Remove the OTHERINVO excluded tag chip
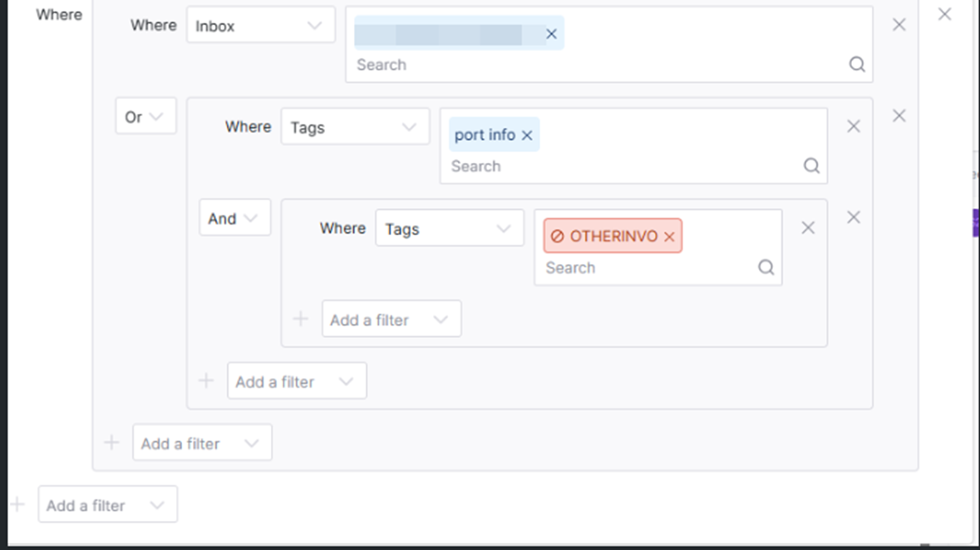The height and width of the screenshot is (550, 980). point(669,237)
